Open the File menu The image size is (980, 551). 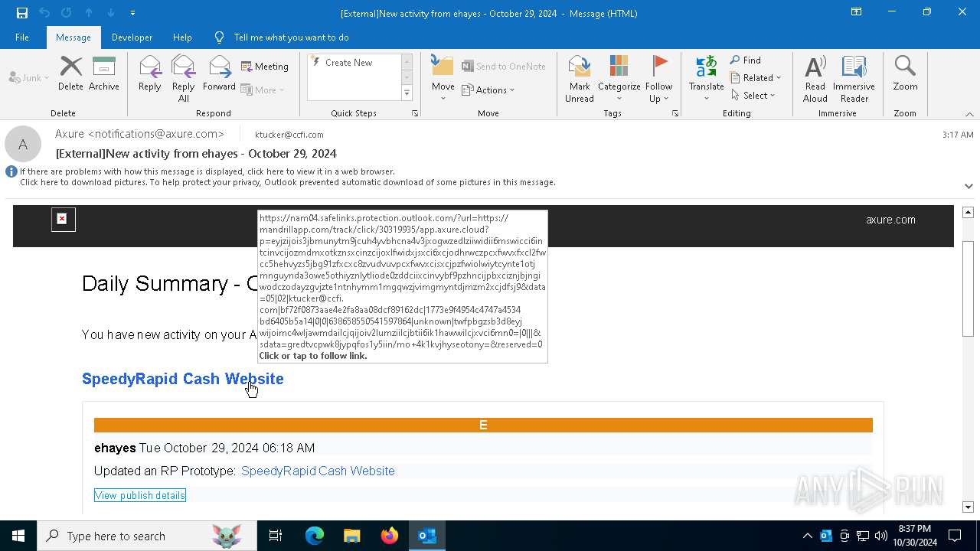pyautogui.click(x=22, y=37)
